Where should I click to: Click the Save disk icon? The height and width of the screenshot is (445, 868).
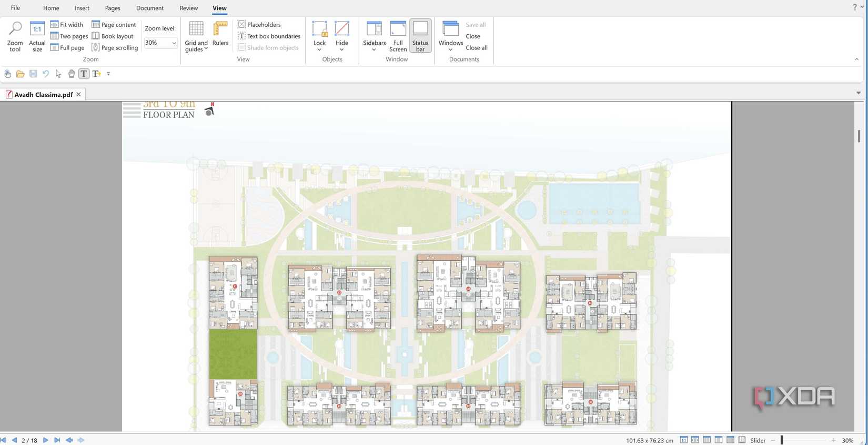point(33,74)
